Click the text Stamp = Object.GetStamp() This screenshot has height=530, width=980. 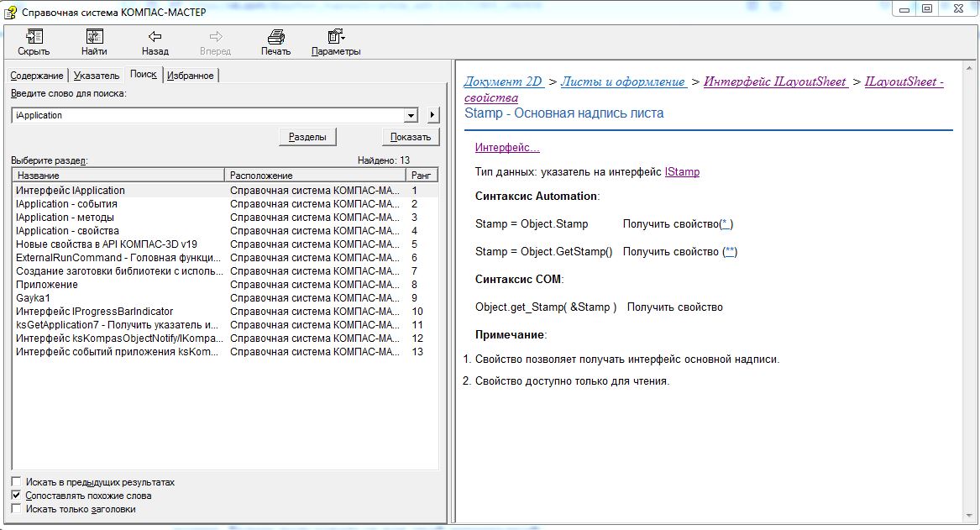tap(544, 252)
